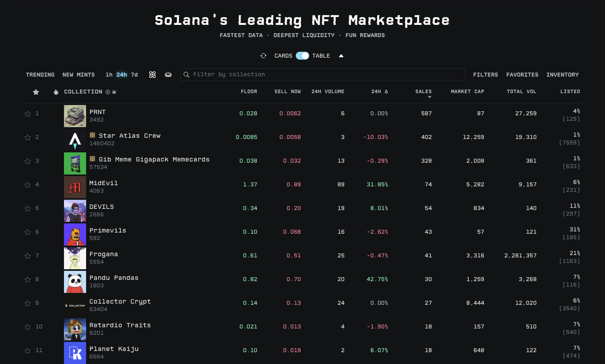Image resolution: width=605 pixels, height=364 pixels.
Task: Click the star icon in table header
Action: (x=36, y=92)
